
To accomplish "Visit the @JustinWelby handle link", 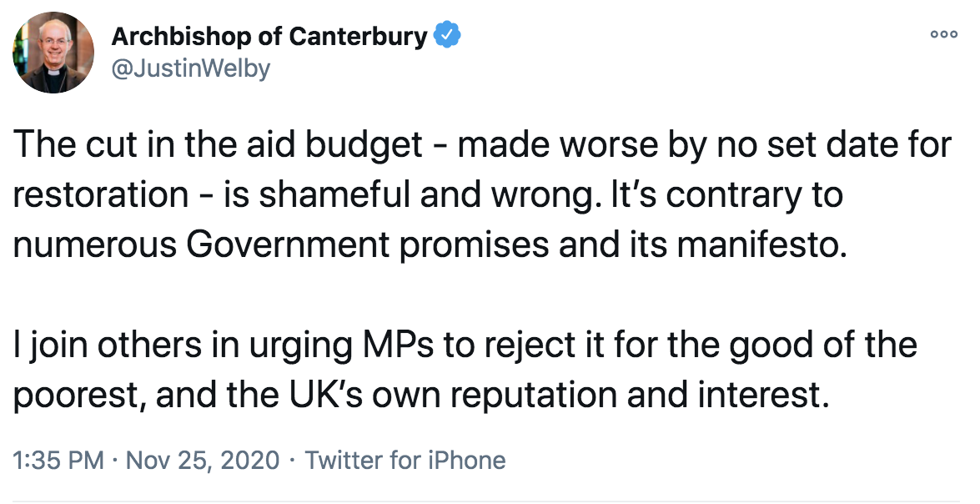I will coord(191,68).
